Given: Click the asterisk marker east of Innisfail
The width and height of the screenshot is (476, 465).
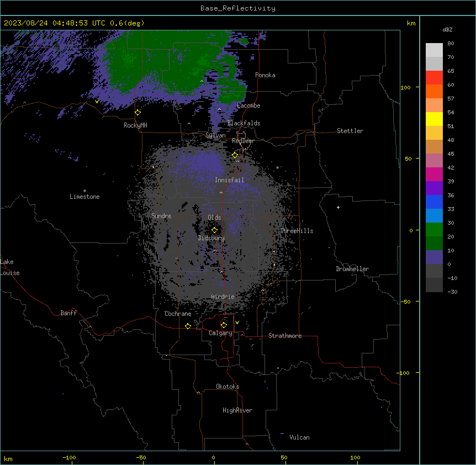Looking at the screenshot, I should tap(277, 167).
